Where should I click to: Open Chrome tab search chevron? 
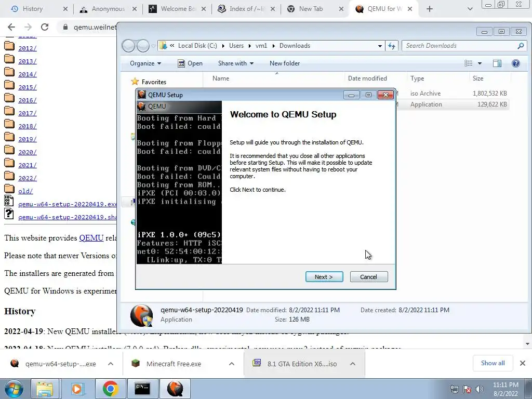click(470, 9)
